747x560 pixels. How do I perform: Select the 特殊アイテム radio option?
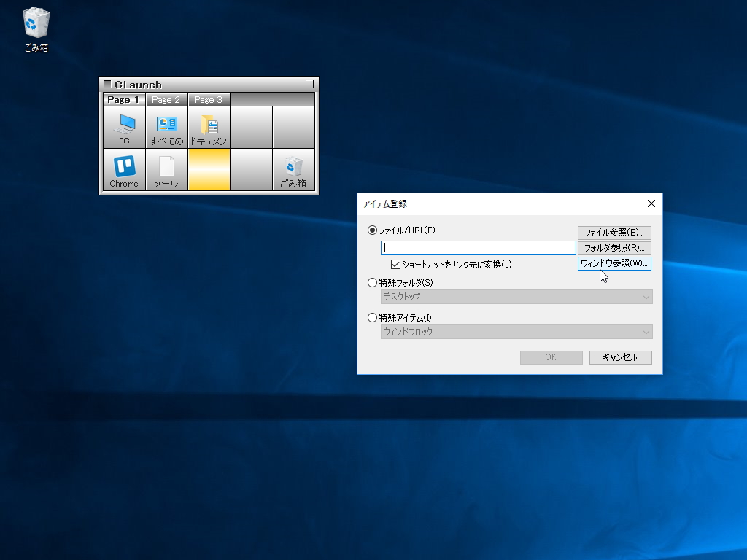[x=372, y=316]
